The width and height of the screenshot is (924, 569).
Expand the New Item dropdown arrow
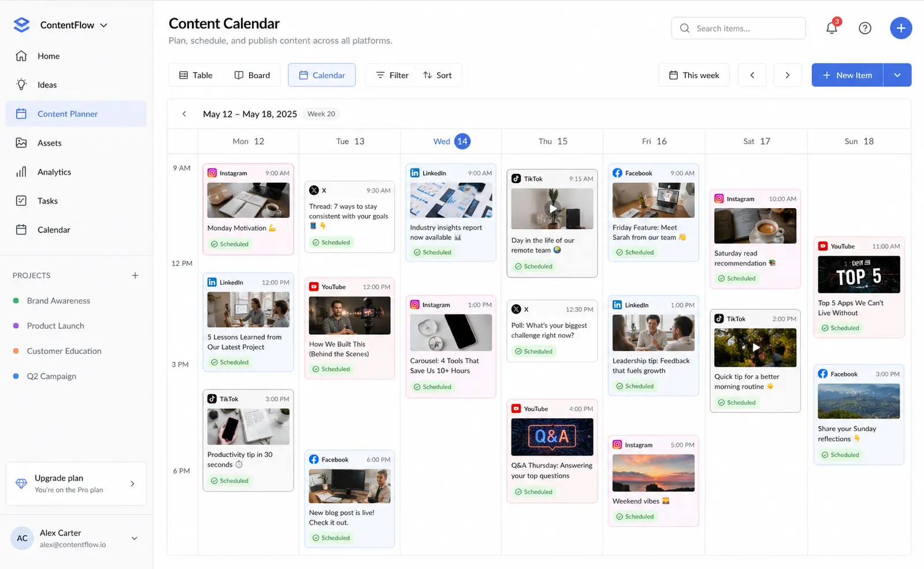897,75
